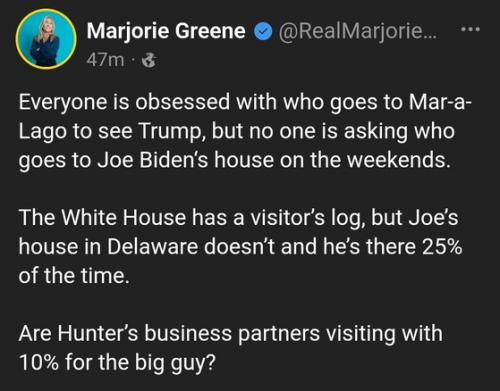The width and height of the screenshot is (500, 391).
Task: Select the paragraph starting 'The White House'
Action: click(240, 247)
